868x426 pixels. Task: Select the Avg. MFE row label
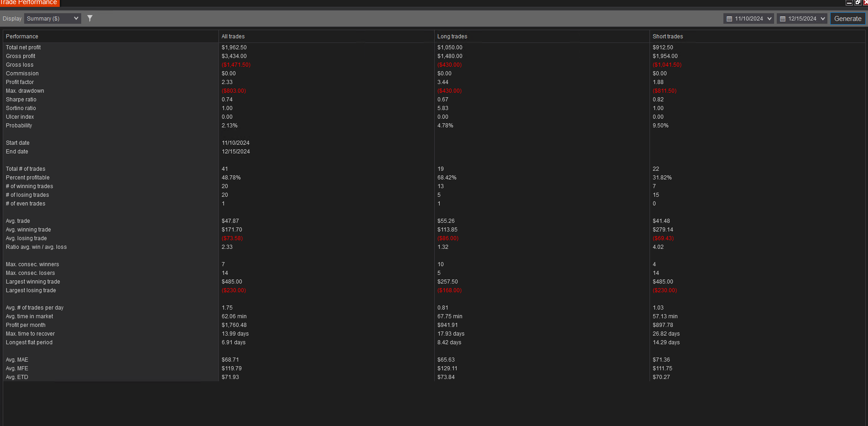coord(17,368)
